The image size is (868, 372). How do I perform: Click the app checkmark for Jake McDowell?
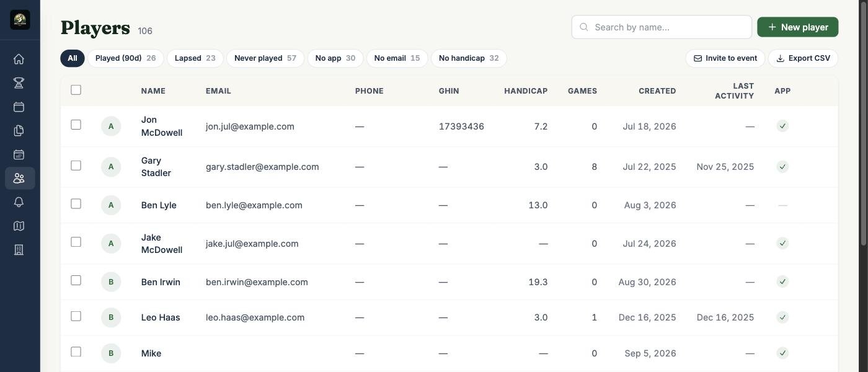pos(782,244)
